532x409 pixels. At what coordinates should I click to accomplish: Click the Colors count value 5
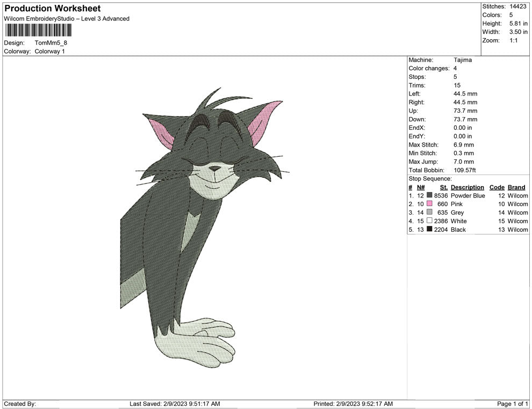[511, 15]
